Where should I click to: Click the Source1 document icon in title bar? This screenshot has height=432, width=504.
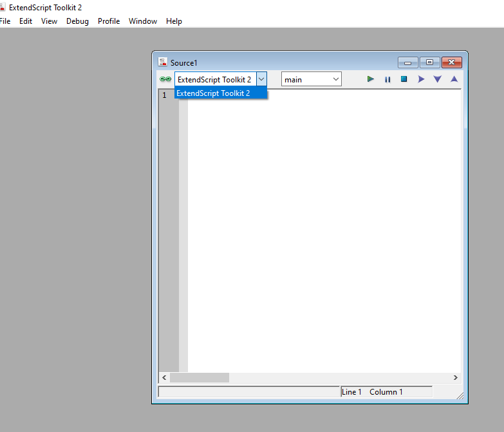click(163, 62)
